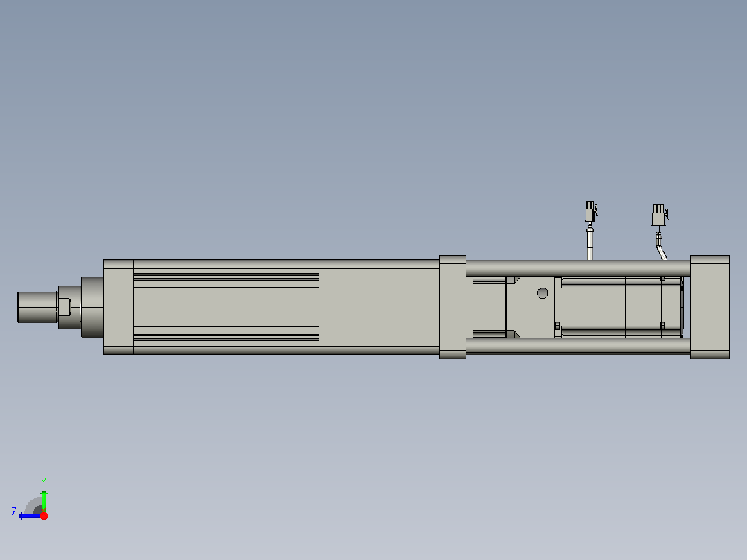Select the ribbed cylinder body section of the actuator

(x=226, y=307)
